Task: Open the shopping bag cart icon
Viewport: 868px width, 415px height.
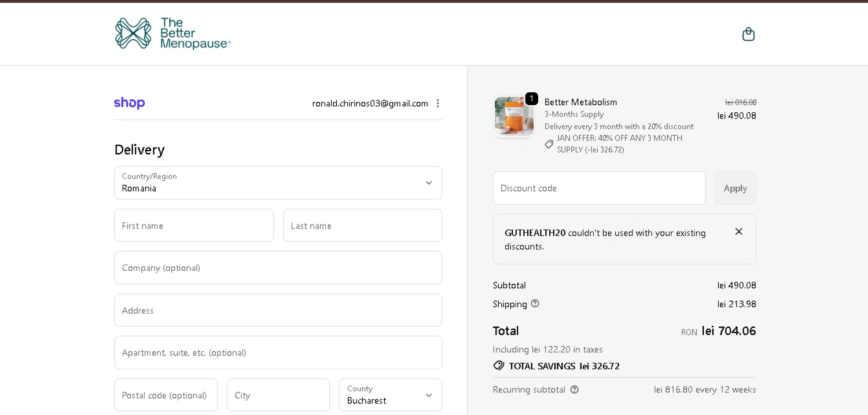Action: pyautogui.click(x=748, y=34)
